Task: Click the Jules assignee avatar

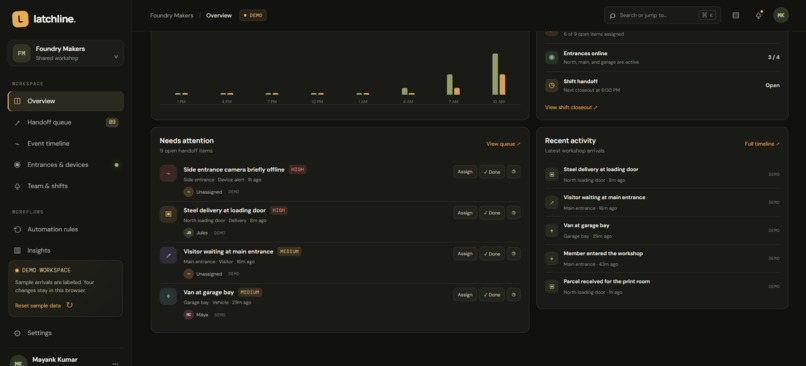Action: point(189,233)
